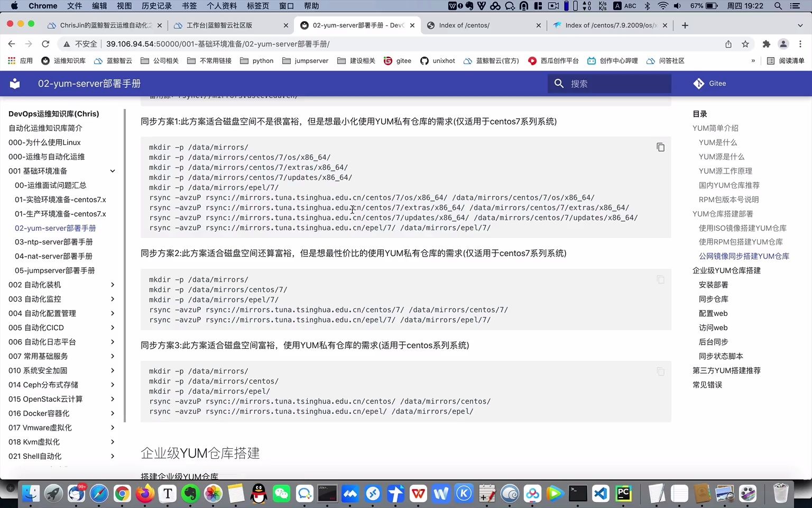The image size is (812, 508).
Task: Click the search magnifier icon in header
Action: 559,84
